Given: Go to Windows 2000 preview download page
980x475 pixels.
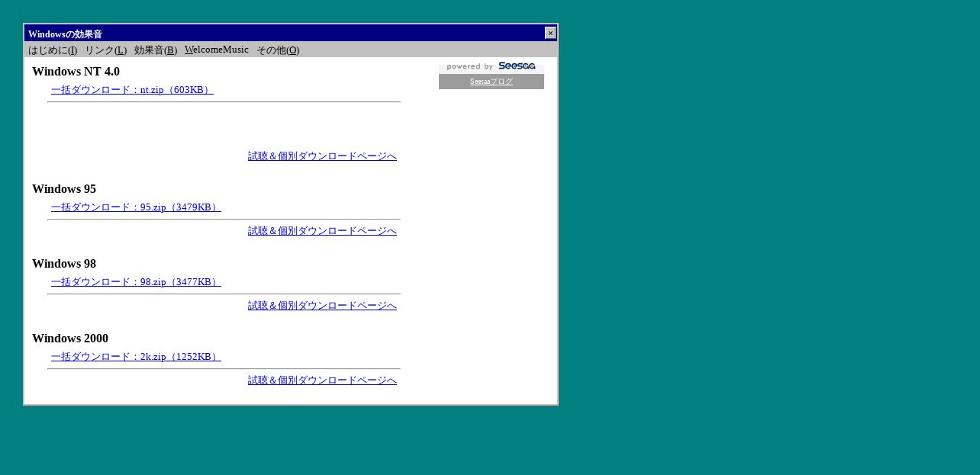Looking at the screenshot, I should click(322, 380).
